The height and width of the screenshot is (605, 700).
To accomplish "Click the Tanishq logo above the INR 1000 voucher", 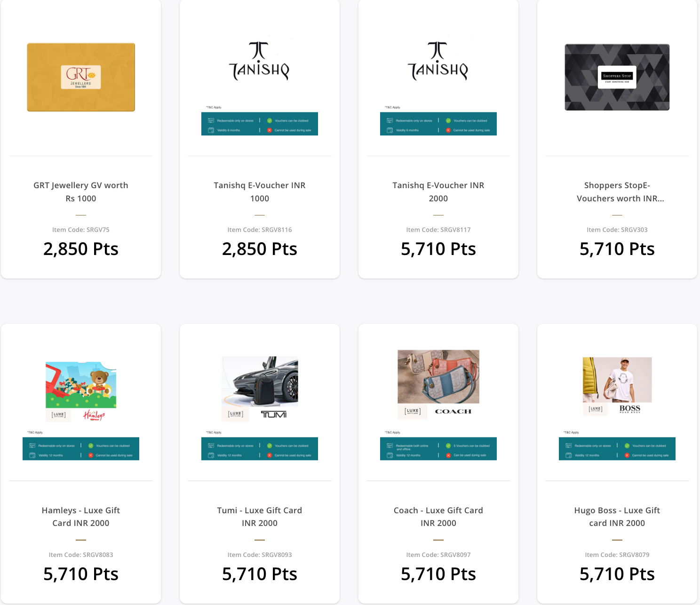I will [259, 61].
